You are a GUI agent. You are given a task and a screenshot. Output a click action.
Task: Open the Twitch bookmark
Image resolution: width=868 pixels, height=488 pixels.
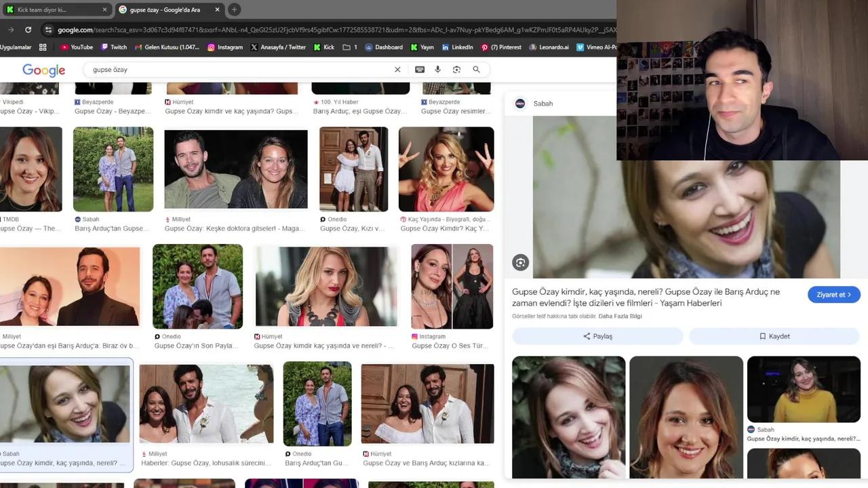pos(114,47)
